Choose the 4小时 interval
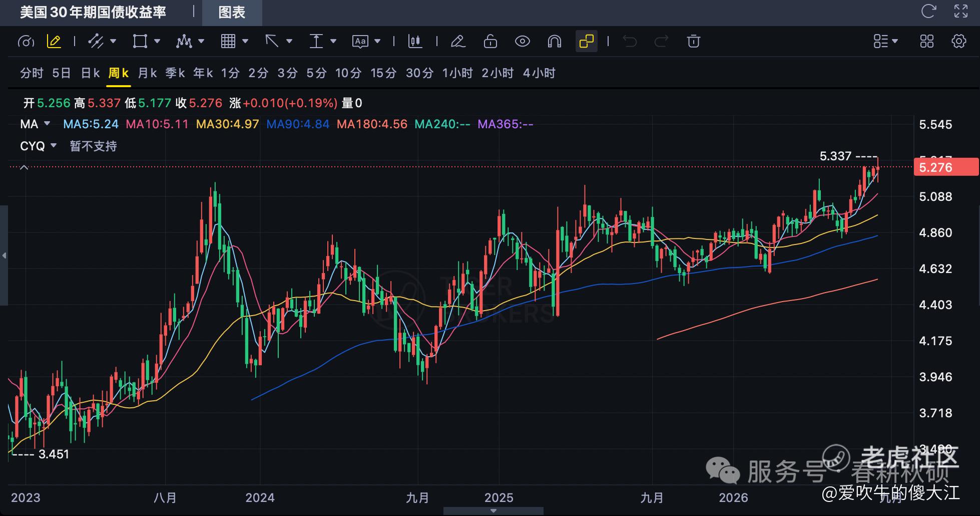 coord(539,73)
